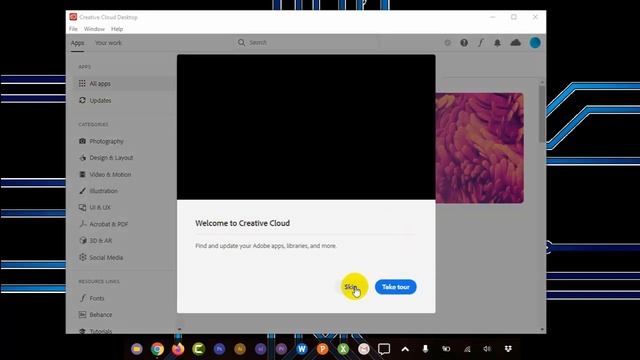Switch to the Apps tab

77,43
